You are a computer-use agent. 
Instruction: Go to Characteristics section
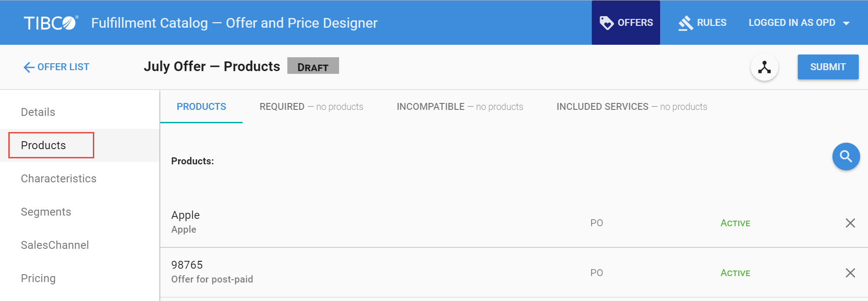click(59, 179)
